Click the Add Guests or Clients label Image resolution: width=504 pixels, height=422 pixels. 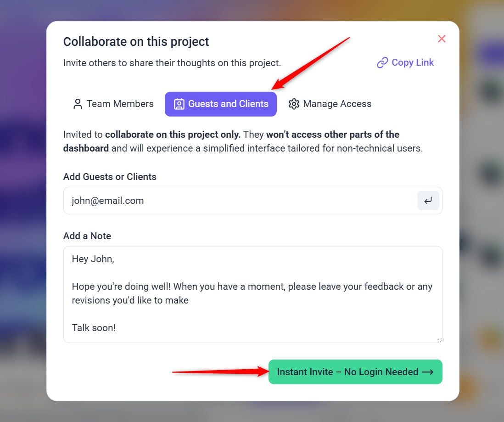coord(110,177)
